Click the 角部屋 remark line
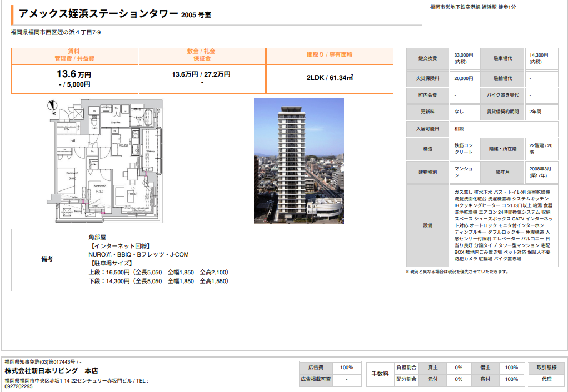The width and height of the screenshot is (568, 392). (97, 238)
